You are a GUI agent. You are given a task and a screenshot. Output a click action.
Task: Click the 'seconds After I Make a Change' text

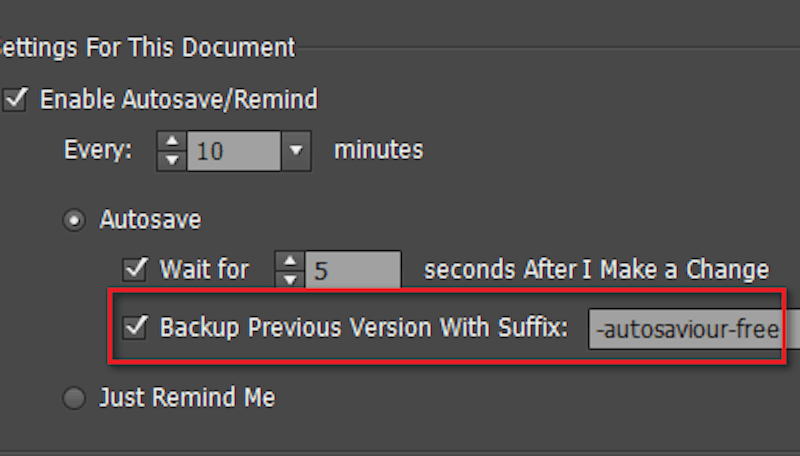click(596, 270)
